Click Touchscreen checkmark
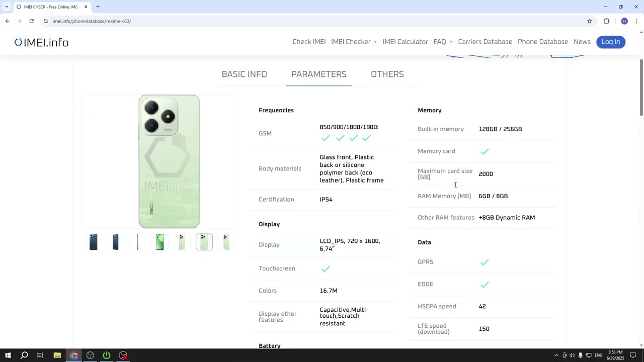 (326, 269)
